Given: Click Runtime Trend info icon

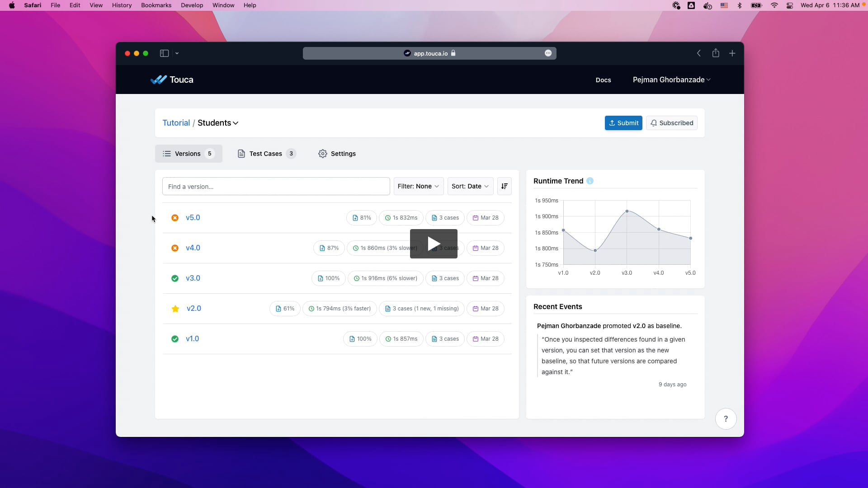Looking at the screenshot, I should pos(590,181).
